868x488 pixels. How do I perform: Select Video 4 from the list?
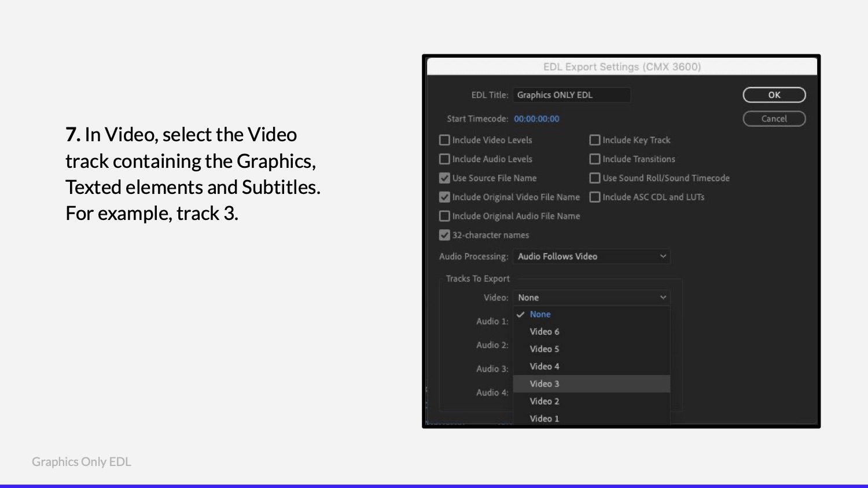click(x=591, y=366)
